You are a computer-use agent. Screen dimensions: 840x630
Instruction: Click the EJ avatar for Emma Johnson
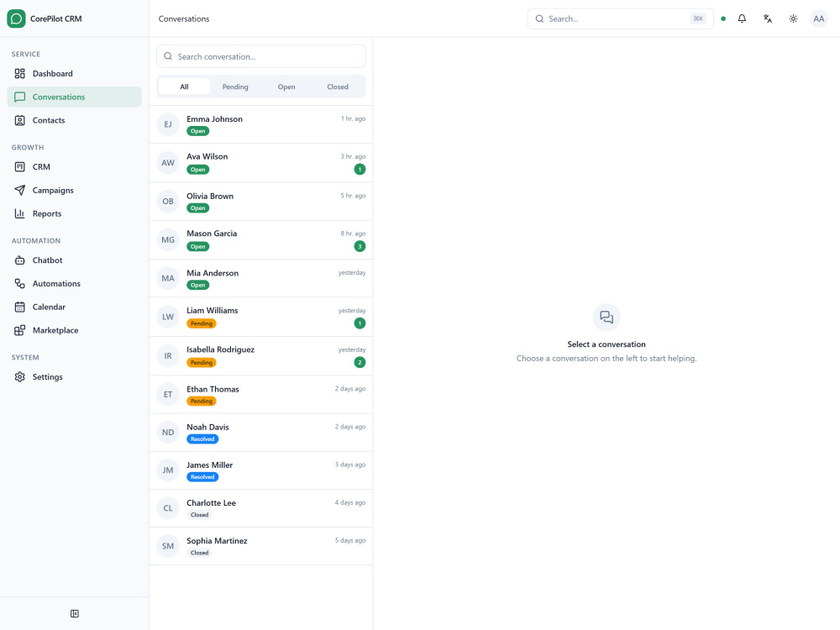[x=168, y=124]
